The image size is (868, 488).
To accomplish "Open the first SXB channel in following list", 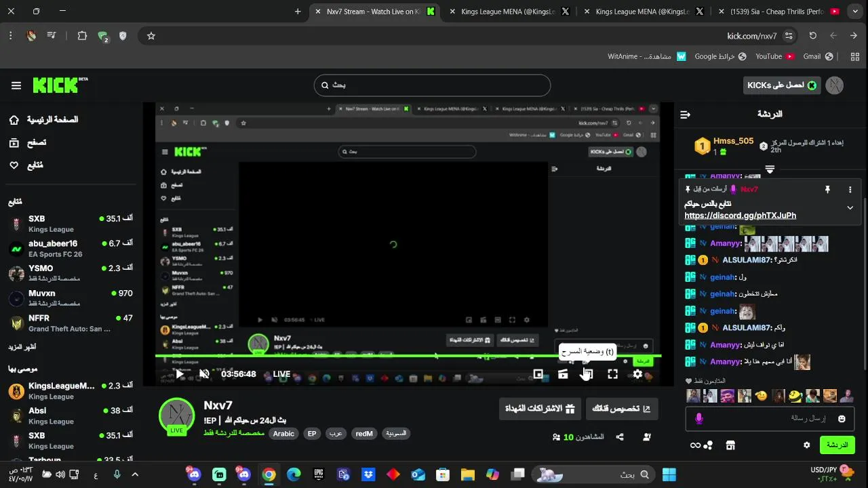I will pyautogui.click(x=72, y=224).
